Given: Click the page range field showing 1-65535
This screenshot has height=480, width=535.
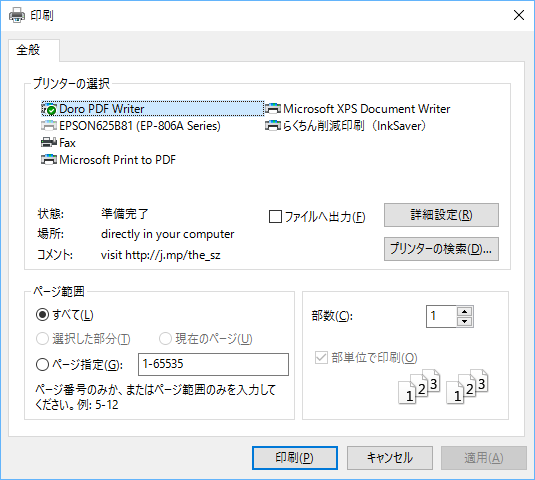Looking at the screenshot, I should click(x=213, y=364).
